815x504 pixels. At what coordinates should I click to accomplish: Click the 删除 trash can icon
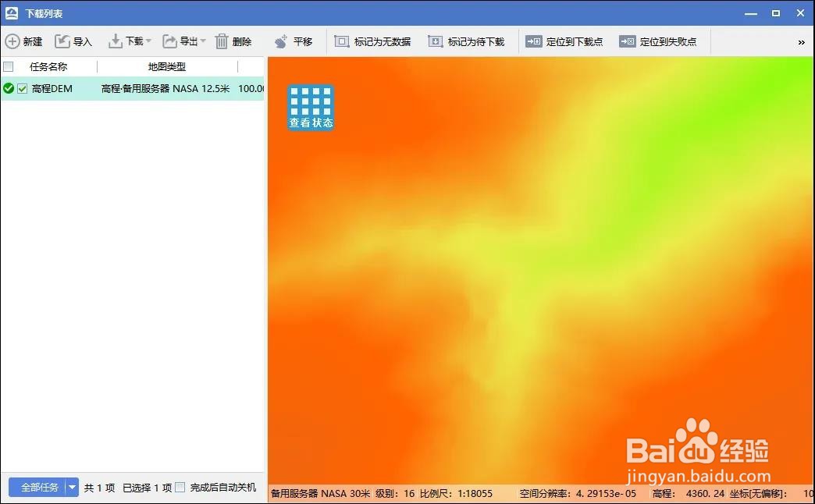[222, 41]
